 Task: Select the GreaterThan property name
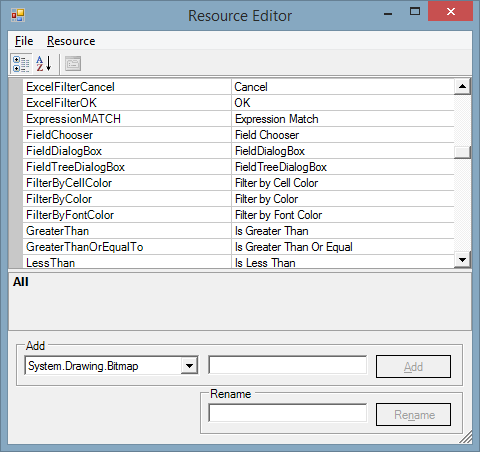(x=58, y=231)
